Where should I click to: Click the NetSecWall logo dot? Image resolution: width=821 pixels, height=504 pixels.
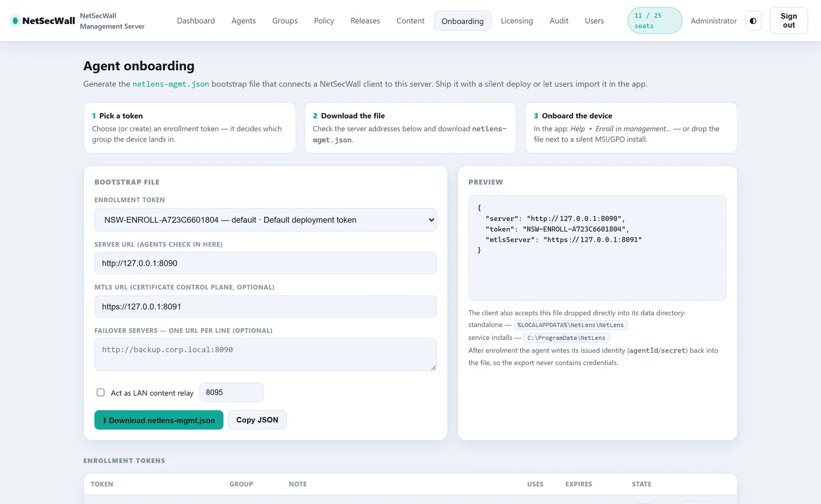pyautogui.click(x=15, y=21)
